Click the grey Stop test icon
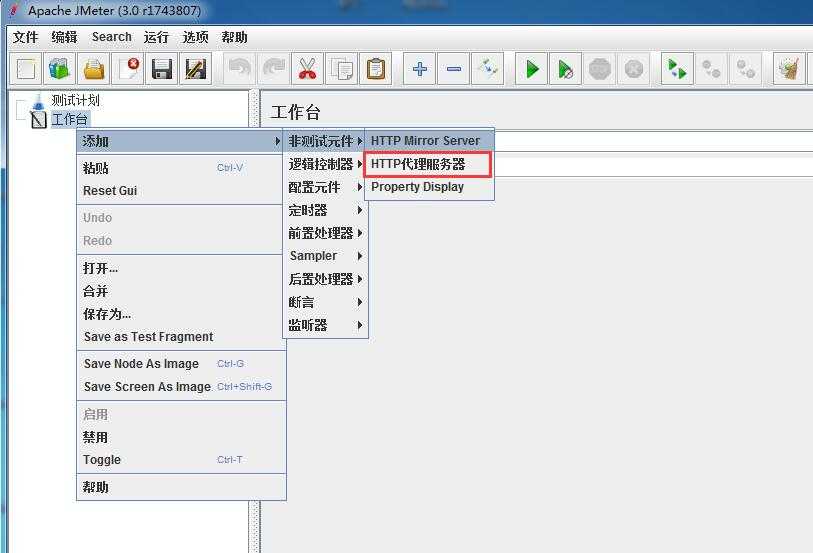813x553 pixels. 599,68
